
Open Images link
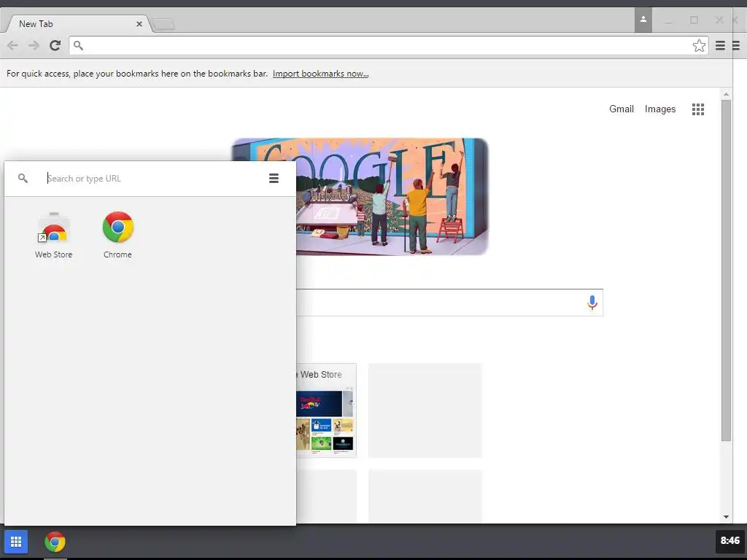click(x=659, y=109)
